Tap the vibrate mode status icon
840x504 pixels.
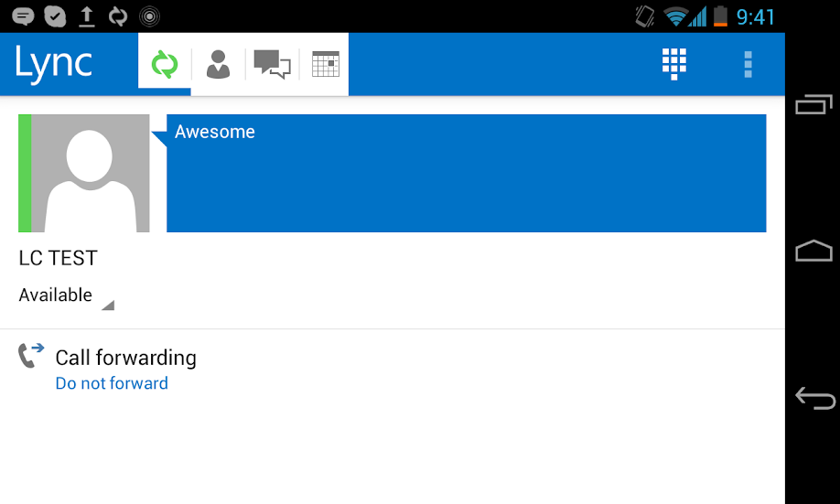(645, 16)
